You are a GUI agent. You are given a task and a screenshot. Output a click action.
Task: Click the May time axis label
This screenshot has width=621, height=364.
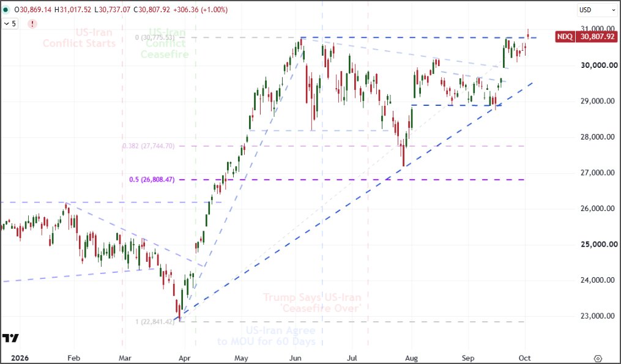click(241, 358)
